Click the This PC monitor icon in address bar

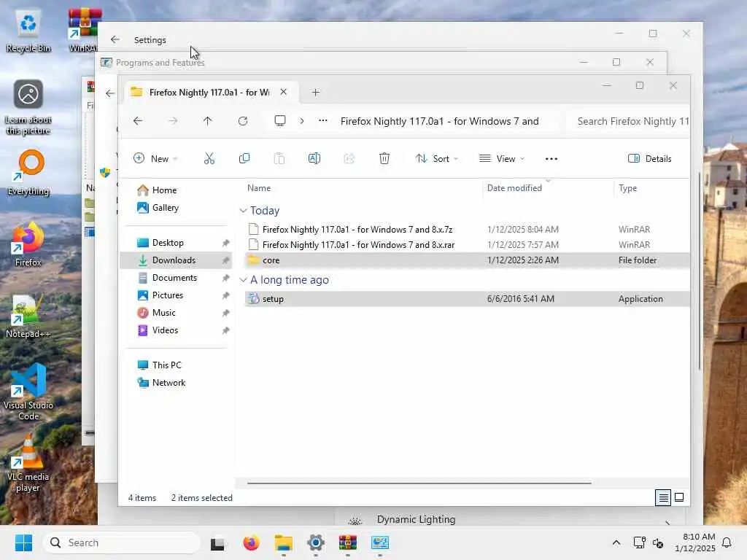click(x=280, y=121)
